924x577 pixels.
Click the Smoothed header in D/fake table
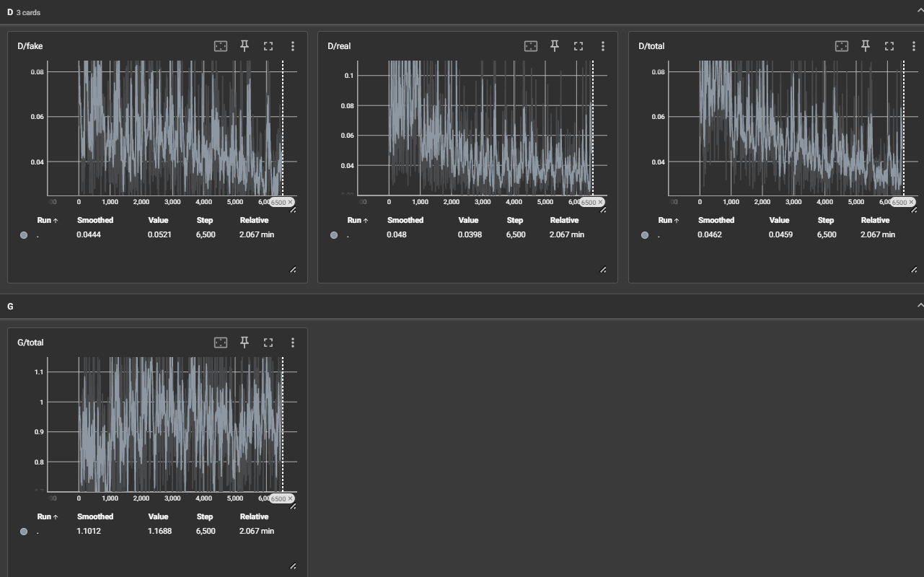(95, 220)
